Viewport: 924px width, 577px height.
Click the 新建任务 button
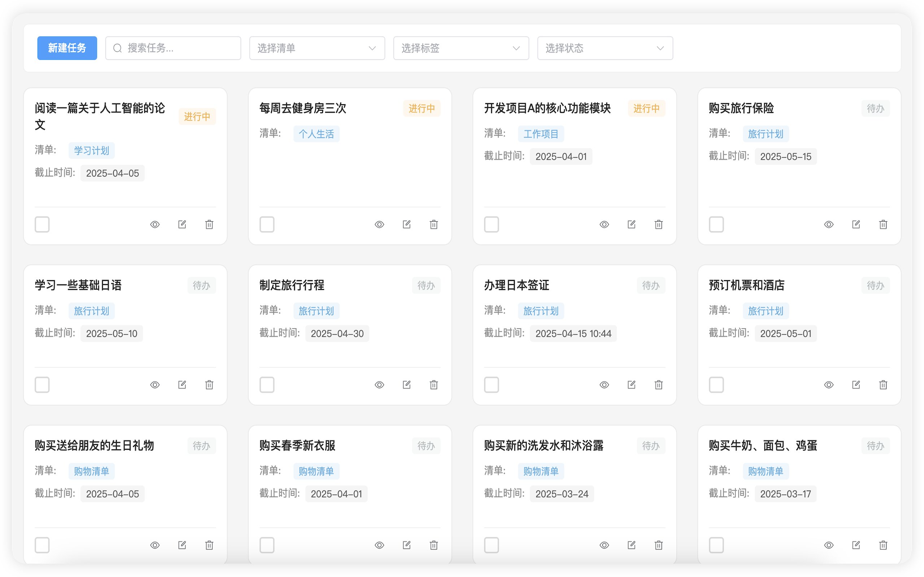(x=67, y=48)
